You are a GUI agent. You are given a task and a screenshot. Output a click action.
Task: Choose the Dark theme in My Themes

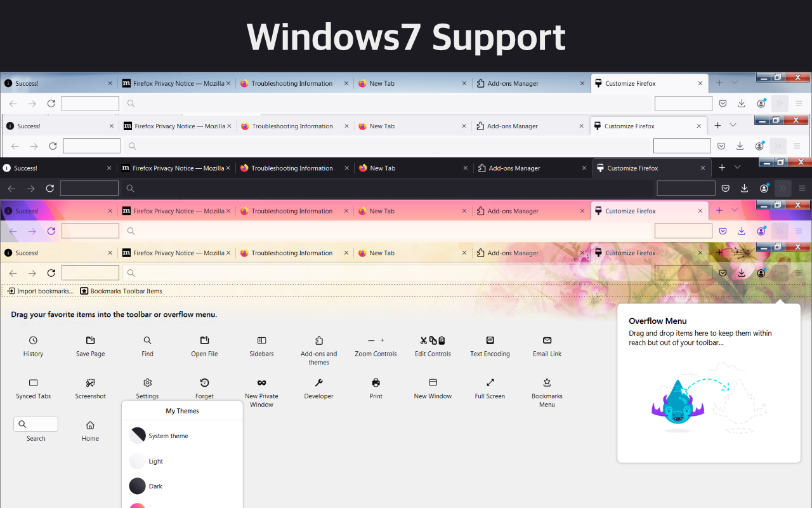182,486
